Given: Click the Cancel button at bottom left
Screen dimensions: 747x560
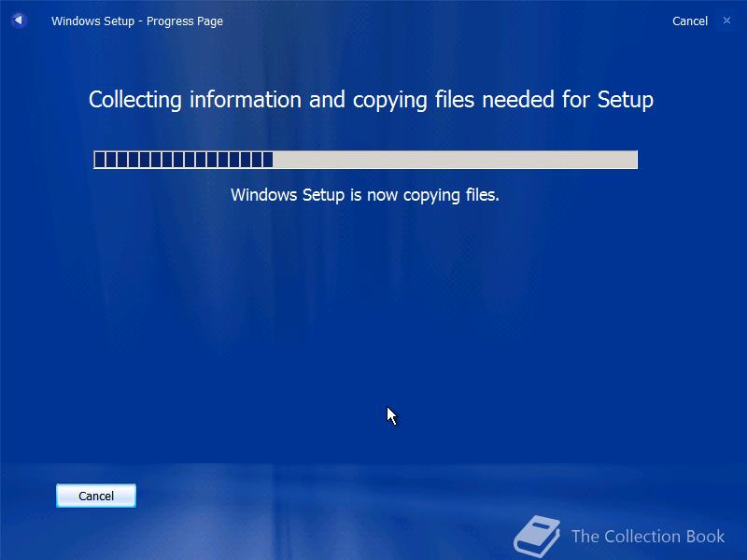Looking at the screenshot, I should [96, 496].
